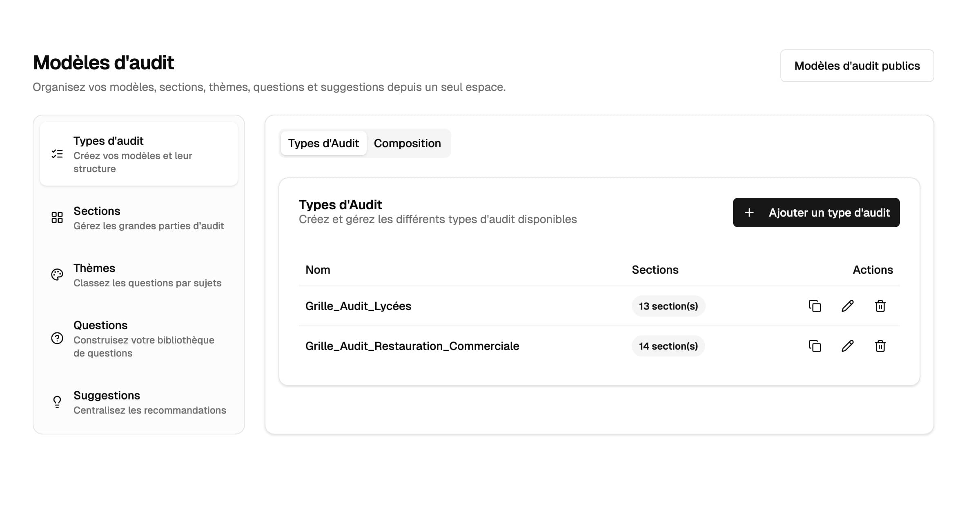Switch to the Composition tab
The width and height of the screenshot is (980, 514).
tap(407, 143)
